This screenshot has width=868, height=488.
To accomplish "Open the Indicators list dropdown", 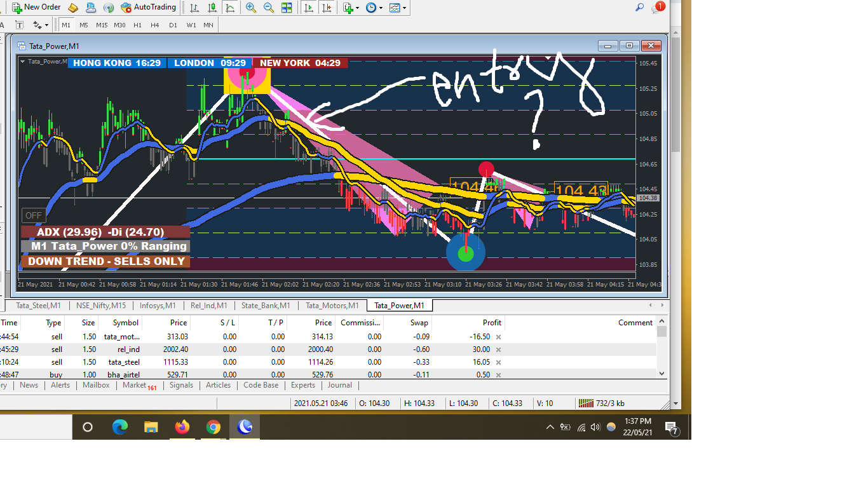I will [x=351, y=8].
